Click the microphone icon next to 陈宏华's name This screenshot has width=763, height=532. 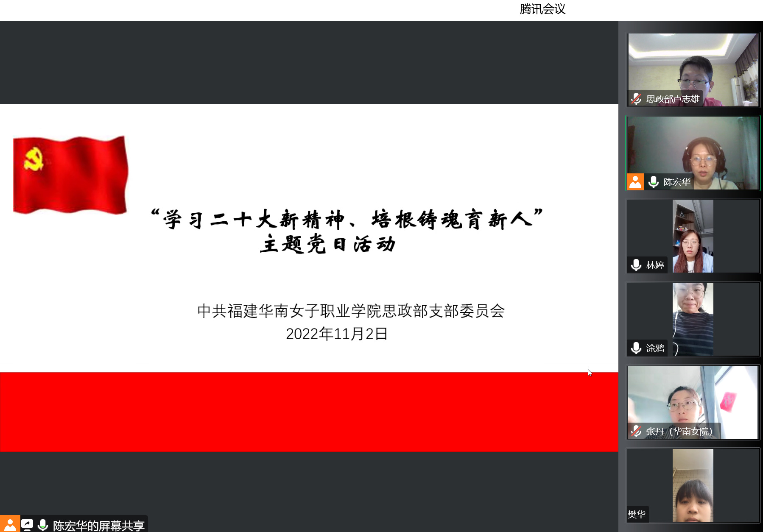[654, 182]
